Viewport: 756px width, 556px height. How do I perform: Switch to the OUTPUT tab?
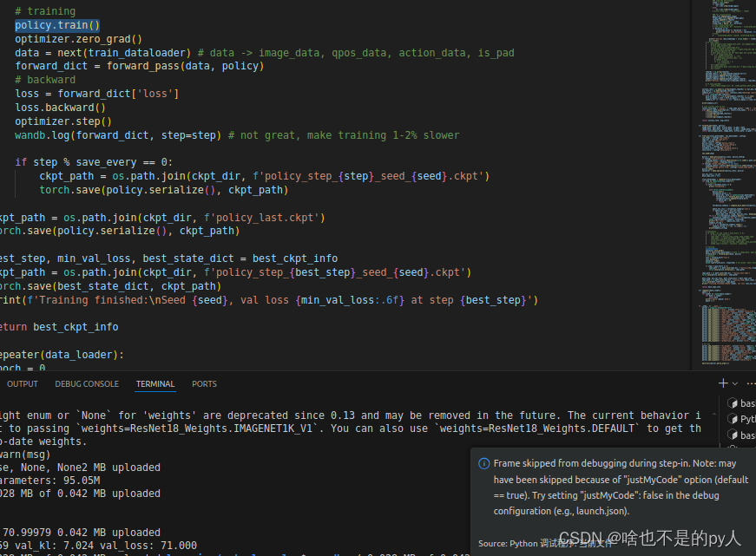[23, 383]
